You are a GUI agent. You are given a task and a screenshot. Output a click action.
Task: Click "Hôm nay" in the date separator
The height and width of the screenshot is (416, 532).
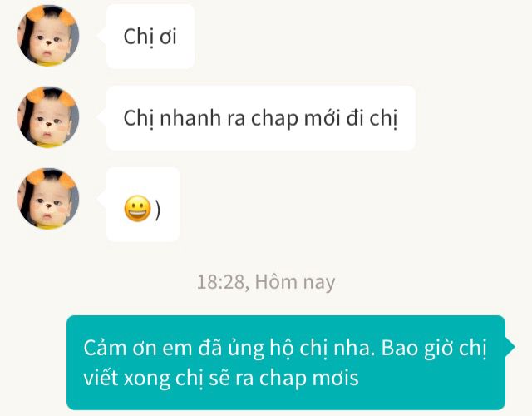pos(295,282)
